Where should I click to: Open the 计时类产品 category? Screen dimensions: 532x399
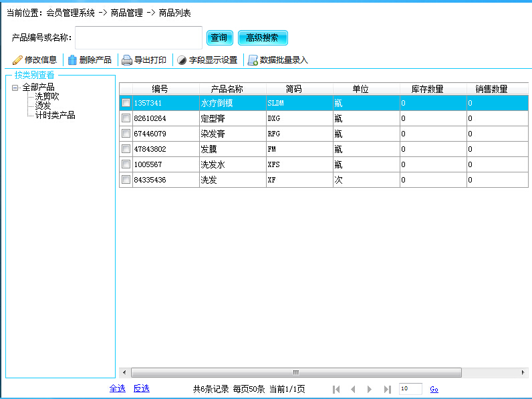tap(55, 115)
